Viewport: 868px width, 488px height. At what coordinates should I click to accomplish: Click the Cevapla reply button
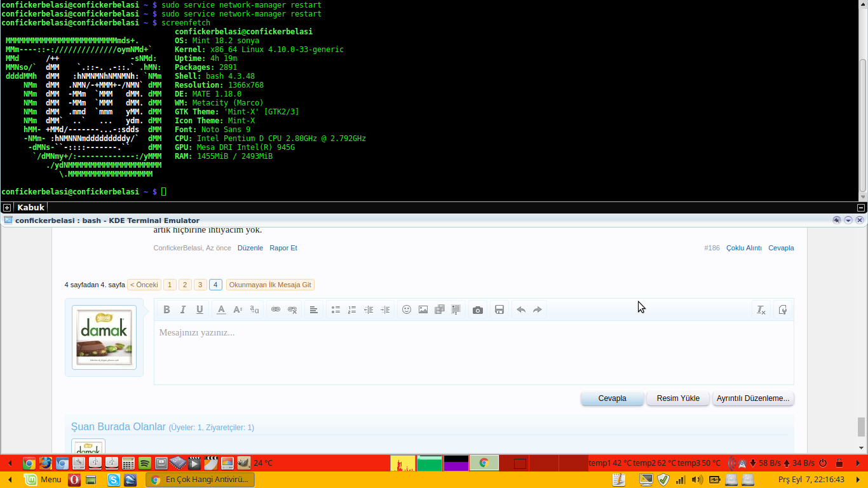pyautogui.click(x=612, y=398)
